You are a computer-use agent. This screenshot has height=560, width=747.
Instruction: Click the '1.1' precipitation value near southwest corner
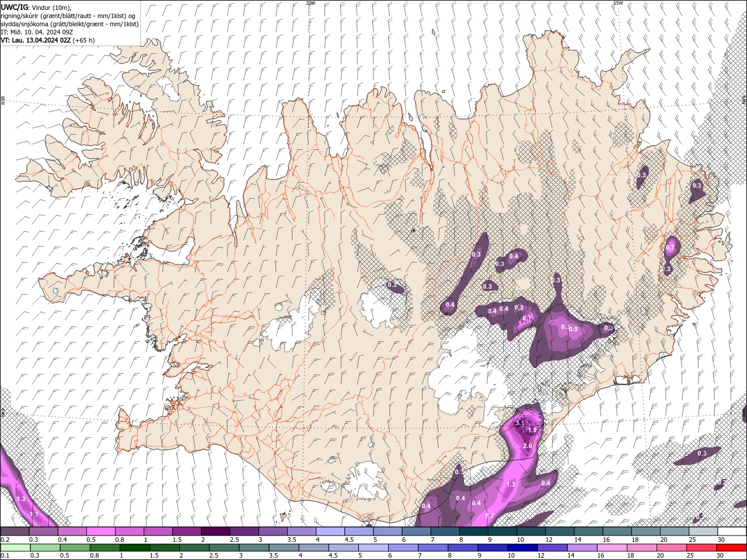[x=34, y=514]
